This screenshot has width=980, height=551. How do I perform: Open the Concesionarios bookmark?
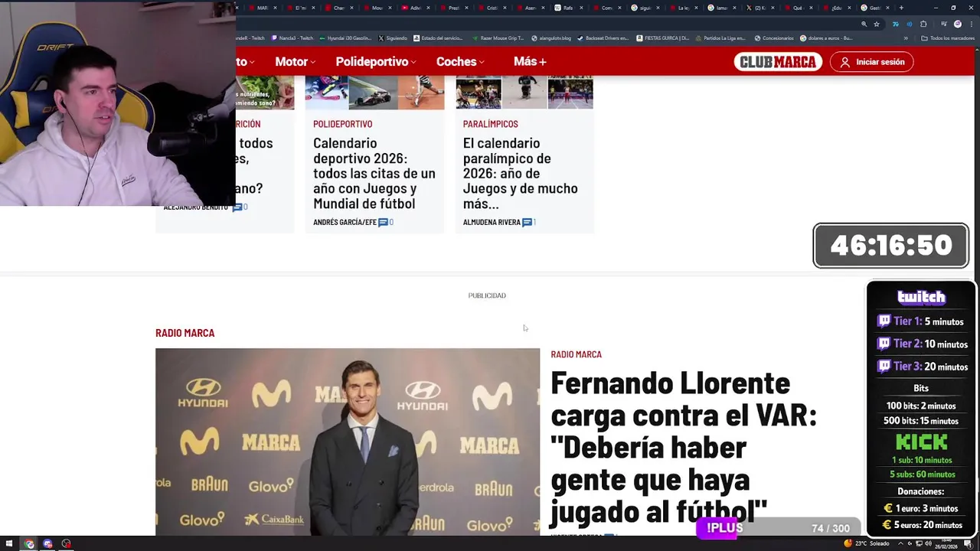pyautogui.click(x=774, y=37)
